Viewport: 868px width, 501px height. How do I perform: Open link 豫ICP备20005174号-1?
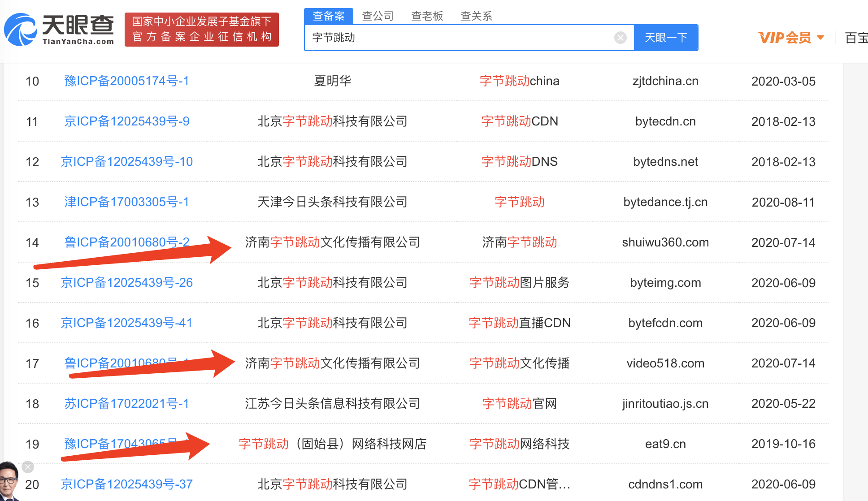tap(126, 81)
